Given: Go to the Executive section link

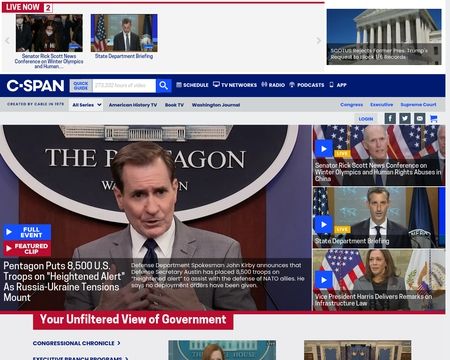Looking at the screenshot, I should [x=382, y=105].
